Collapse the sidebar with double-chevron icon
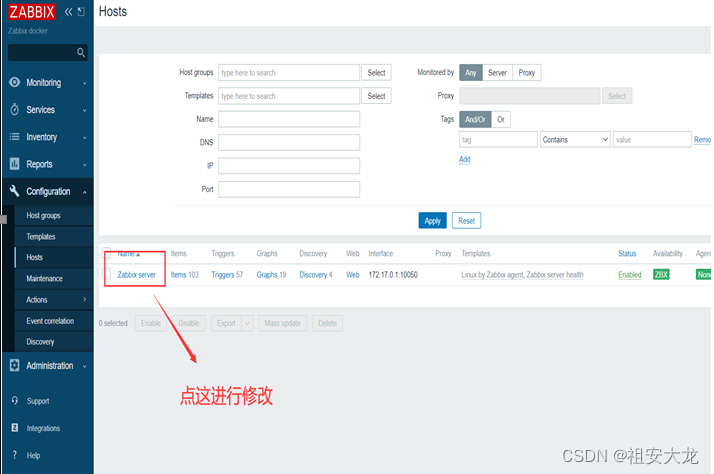Screen dimensions: 714x474 tap(68, 12)
